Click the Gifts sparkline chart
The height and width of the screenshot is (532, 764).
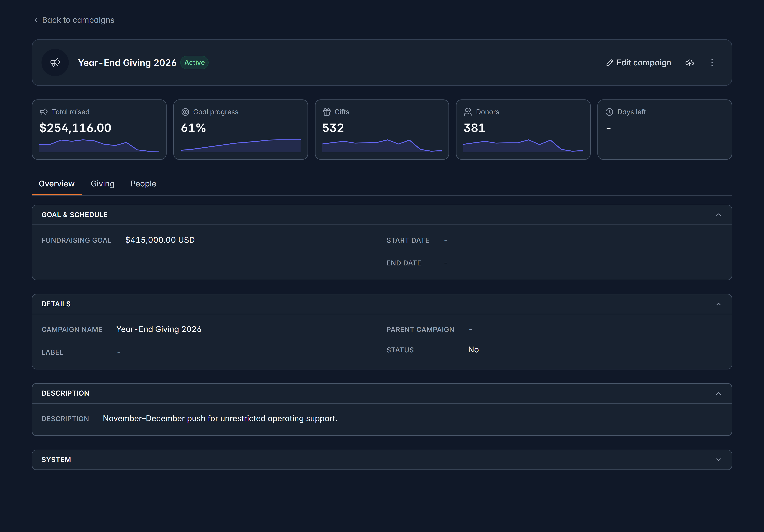click(x=382, y=146)
